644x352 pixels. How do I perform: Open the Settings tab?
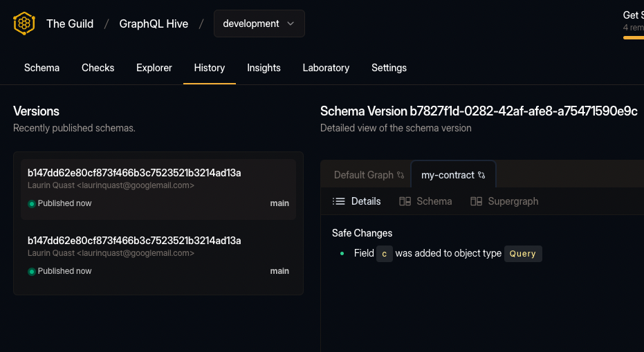pyautogui.click(x=389, y=68)
